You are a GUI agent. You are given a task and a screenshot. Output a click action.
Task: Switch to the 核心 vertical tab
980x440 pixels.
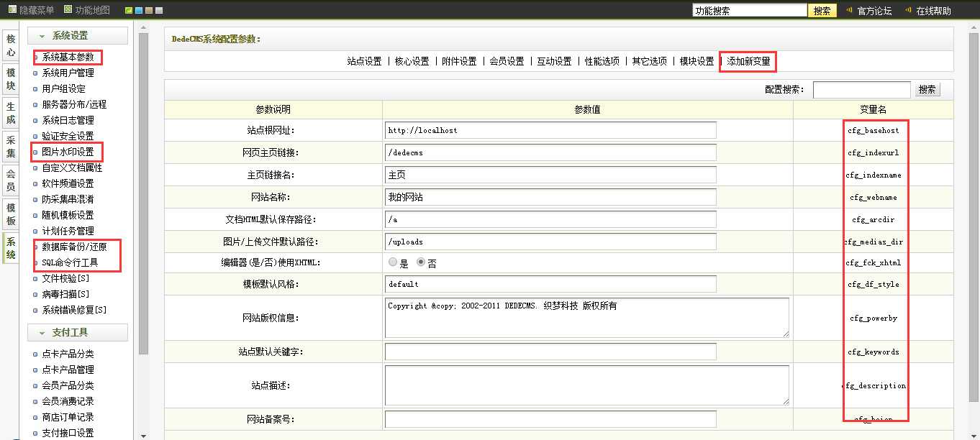pyautogui.click(x=11, y=46)
